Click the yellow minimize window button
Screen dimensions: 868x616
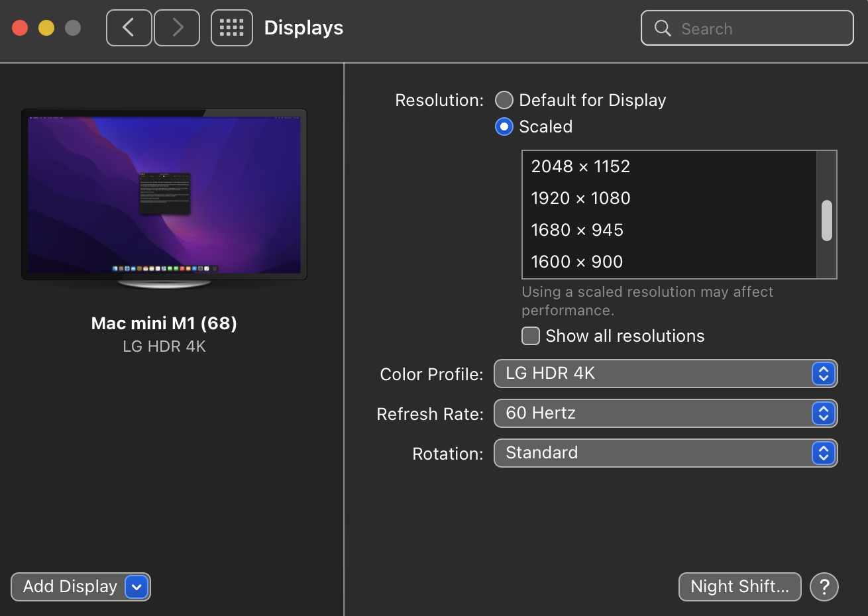[46, 28]
